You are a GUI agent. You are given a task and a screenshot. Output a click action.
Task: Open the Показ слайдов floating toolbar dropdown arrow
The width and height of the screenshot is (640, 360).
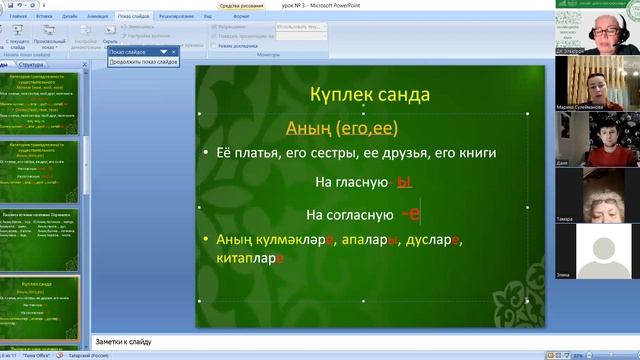pos(164,52)
